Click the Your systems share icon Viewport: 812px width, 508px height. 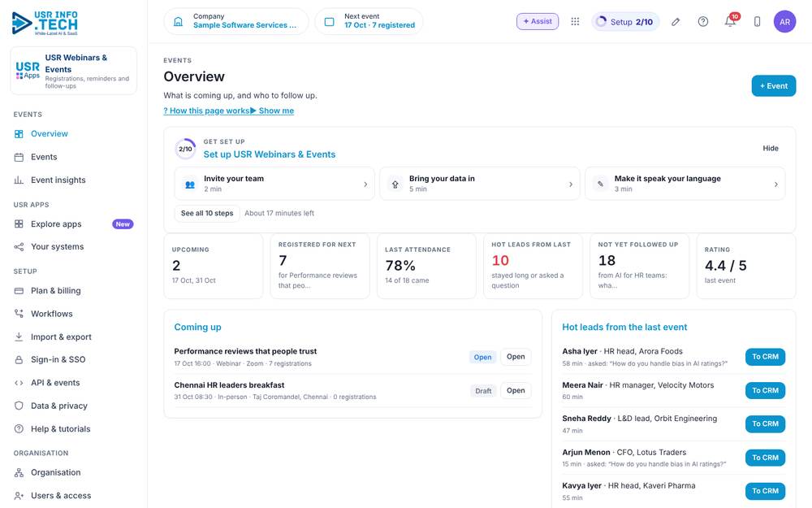(19, 247)
